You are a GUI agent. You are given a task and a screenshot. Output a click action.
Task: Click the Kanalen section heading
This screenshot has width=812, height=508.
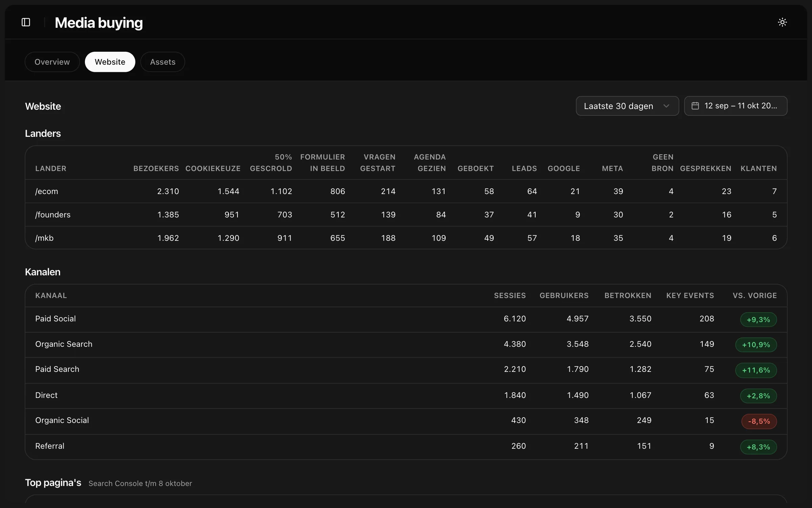[43, 272]
